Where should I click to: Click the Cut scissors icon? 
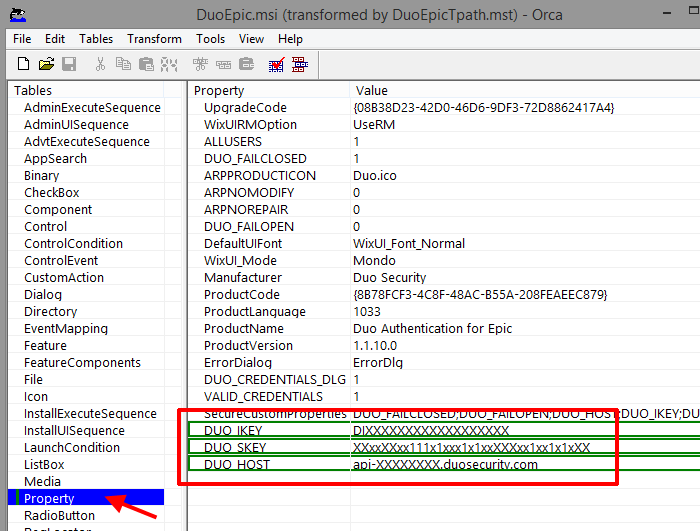pos(100,64)
